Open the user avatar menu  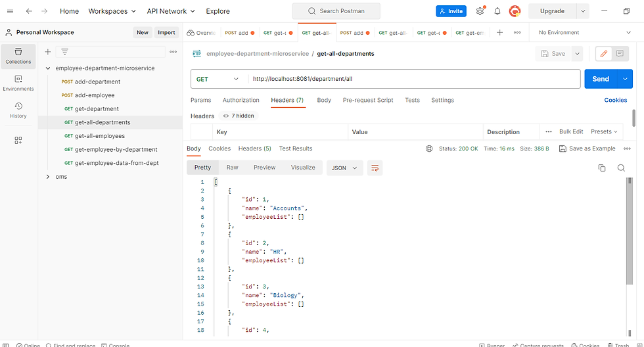[x=515, y=11]
